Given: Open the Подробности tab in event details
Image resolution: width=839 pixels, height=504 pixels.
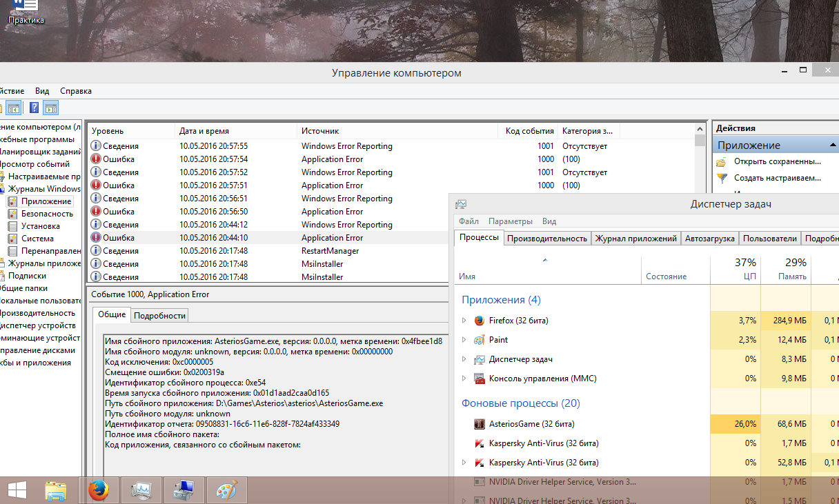Looking at the screenshot, I should [159, 316].
